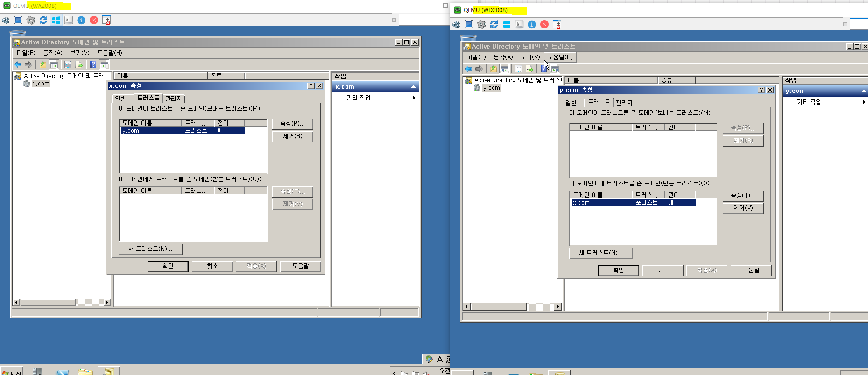The width and height of the screenshot is (868, 375).
Task: Open 동작(A) menu in x.com console
Action: pos(53,53)
